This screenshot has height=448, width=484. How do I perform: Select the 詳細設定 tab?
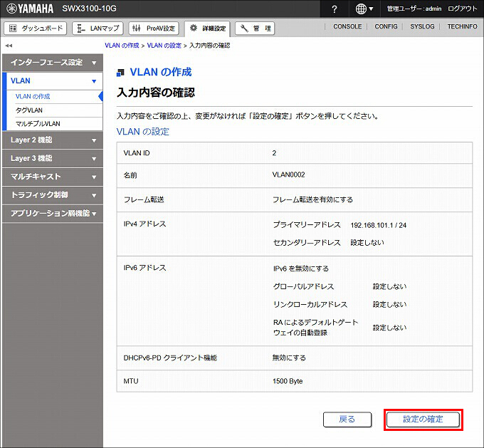(x=207, y=28)
